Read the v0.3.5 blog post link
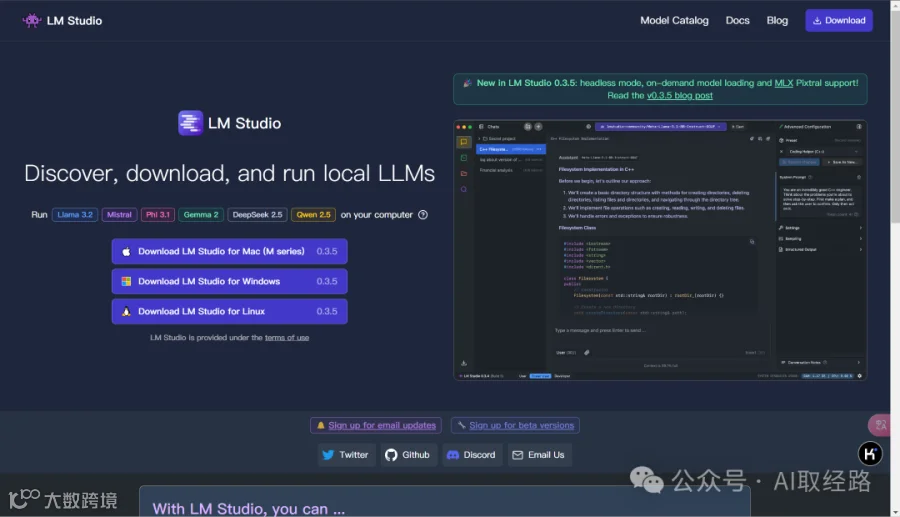This screenshot has width=900, height=517. click(680, 96)
